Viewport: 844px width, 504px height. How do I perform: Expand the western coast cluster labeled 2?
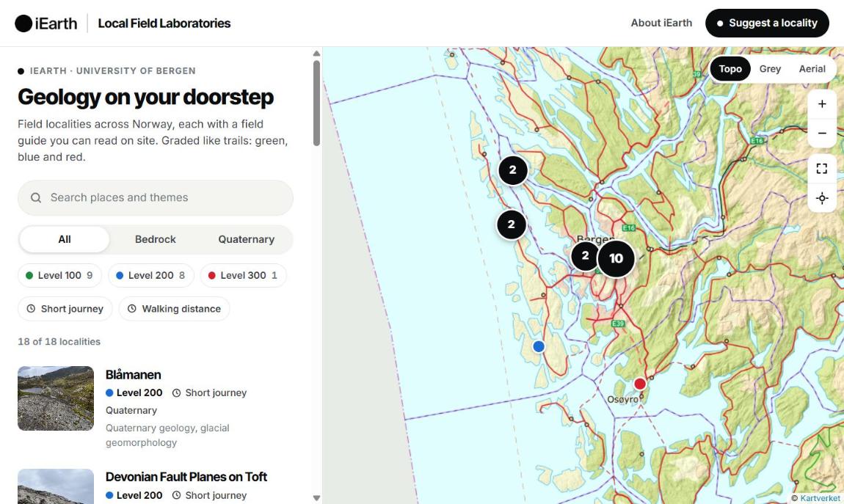click(512, 224)
